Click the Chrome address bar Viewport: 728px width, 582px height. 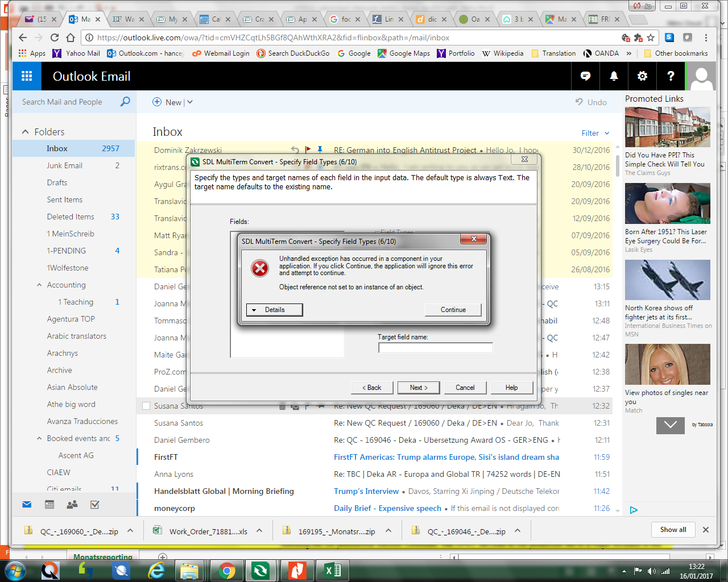(x=353, y=38)
